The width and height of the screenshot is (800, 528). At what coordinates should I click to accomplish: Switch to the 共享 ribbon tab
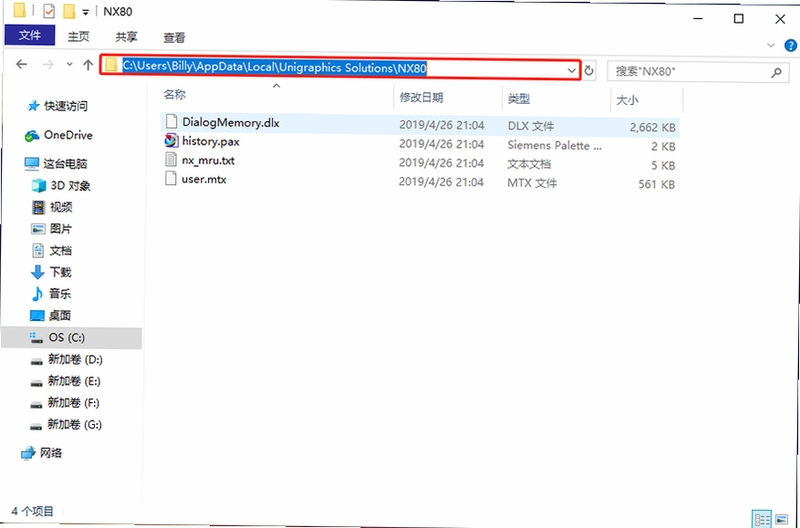pyautogui.click(x=126, y=37)
